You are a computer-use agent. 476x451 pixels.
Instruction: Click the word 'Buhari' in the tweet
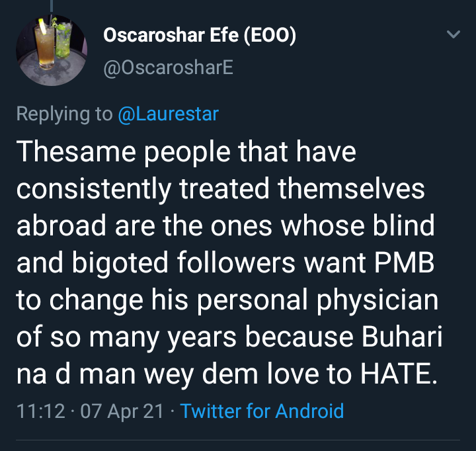402,337
